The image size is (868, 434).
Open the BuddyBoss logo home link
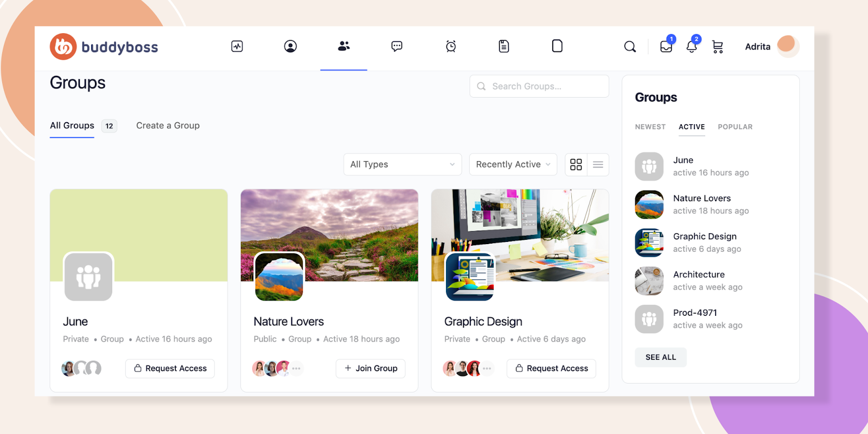click(104, 47)
